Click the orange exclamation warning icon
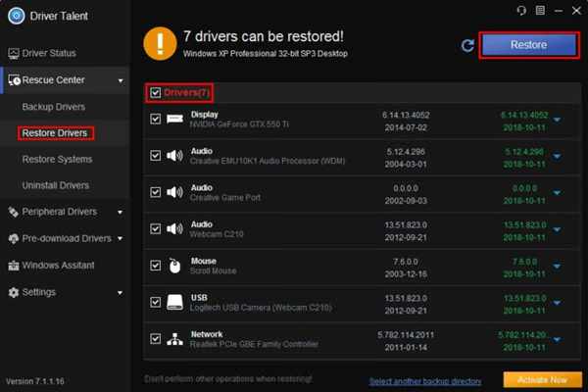This screenshot has height=392, width=588. (x=160, y=43)
